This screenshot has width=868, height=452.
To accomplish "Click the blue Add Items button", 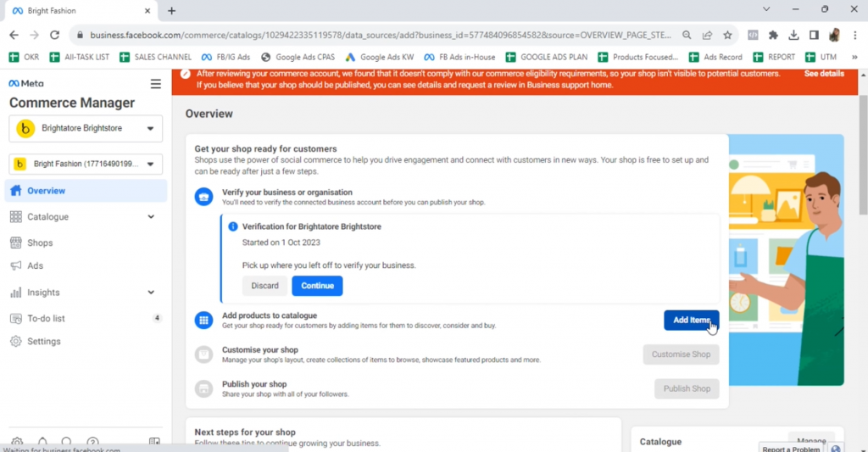I will [691, 320].
